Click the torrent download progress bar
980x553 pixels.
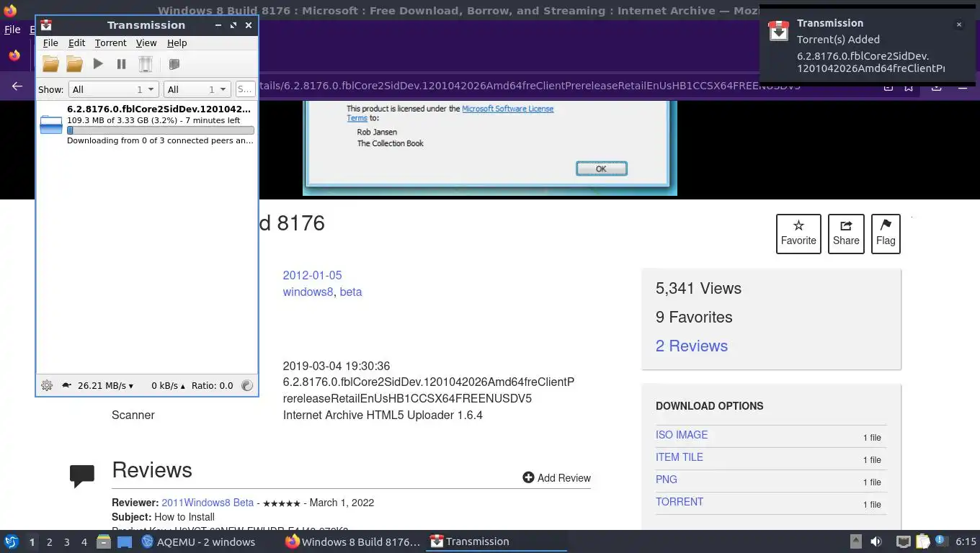tap(160, 130)
